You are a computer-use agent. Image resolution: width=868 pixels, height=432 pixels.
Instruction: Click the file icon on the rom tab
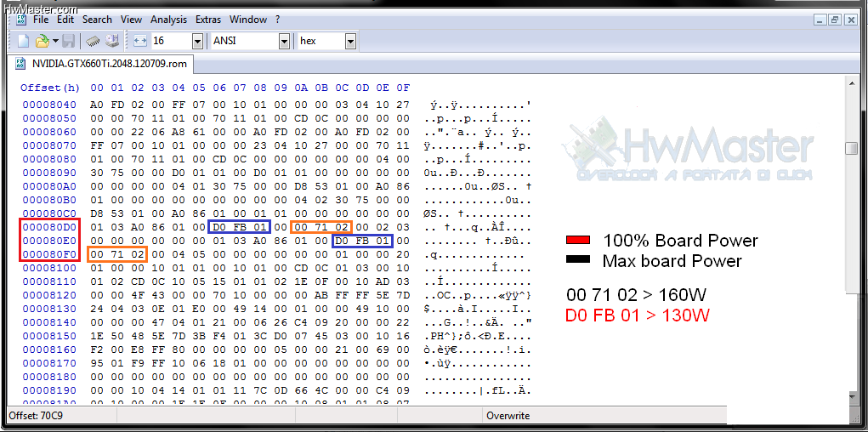21,63
